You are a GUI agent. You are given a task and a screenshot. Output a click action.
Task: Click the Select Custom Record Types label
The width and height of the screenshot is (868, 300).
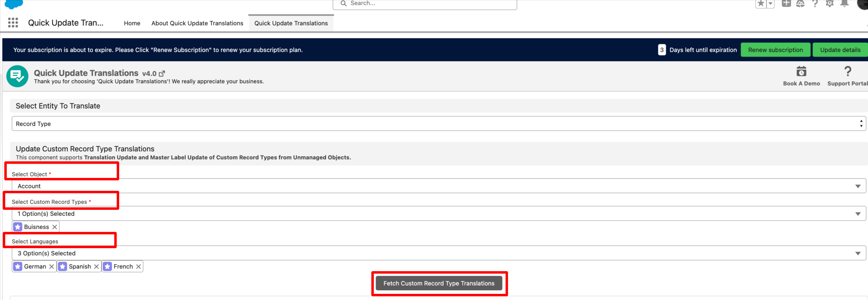(49, 202)
